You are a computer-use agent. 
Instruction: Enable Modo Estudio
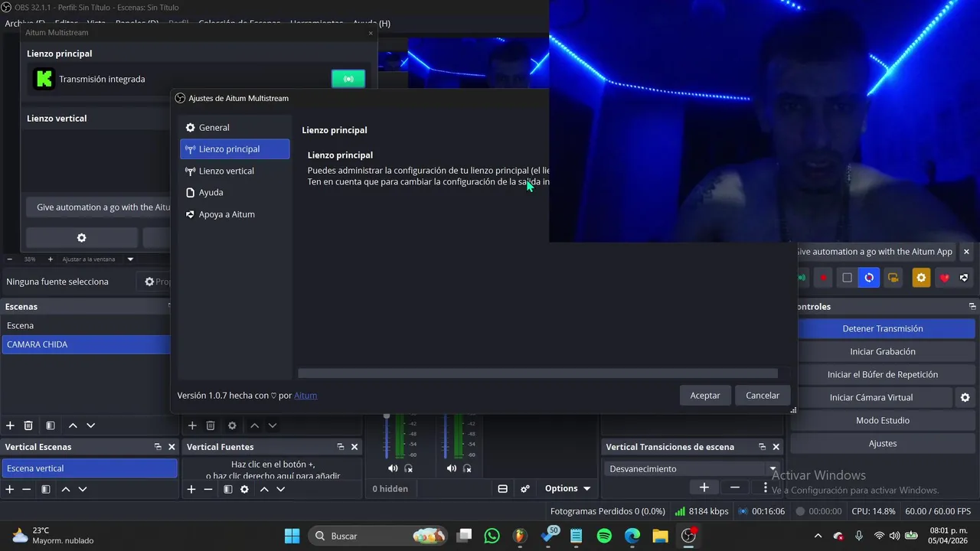click(883, 420)
